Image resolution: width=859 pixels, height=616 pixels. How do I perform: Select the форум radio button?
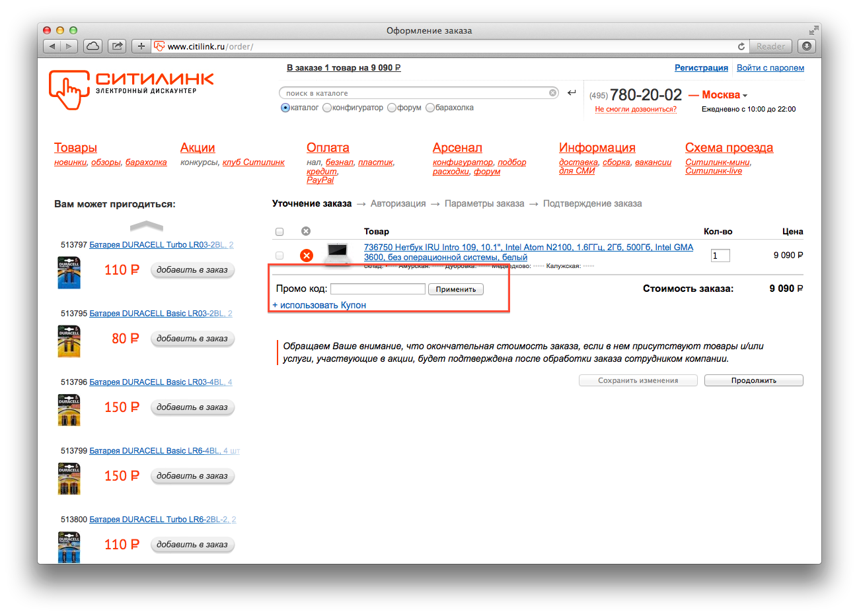pyautogui.click(x=392, y=108)
